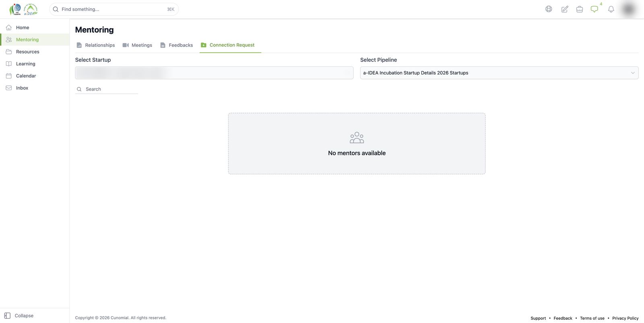Click the Learning book icon in sidebar

(x=9, y=64)
